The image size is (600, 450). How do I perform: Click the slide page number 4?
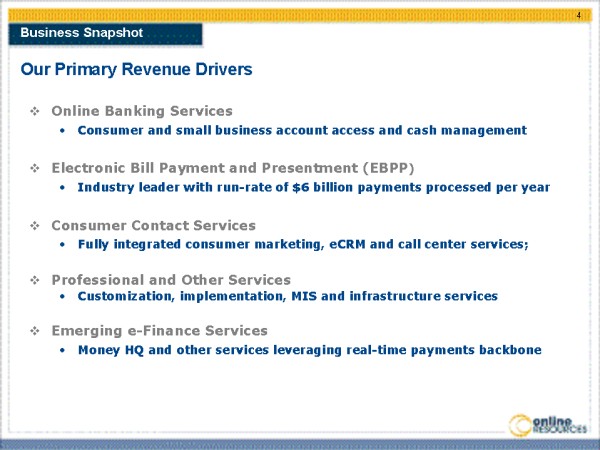[580, 15]
